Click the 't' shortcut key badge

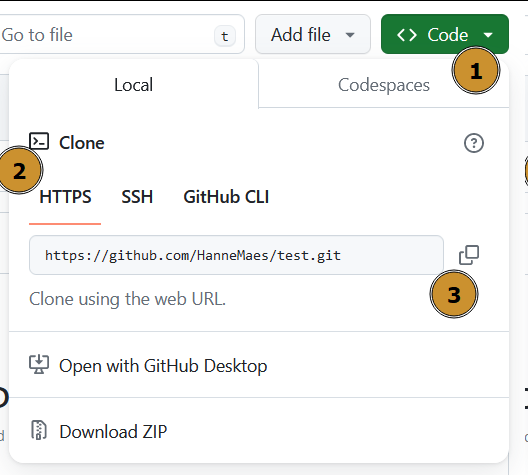pyautogui.click(x=225, y=36)
